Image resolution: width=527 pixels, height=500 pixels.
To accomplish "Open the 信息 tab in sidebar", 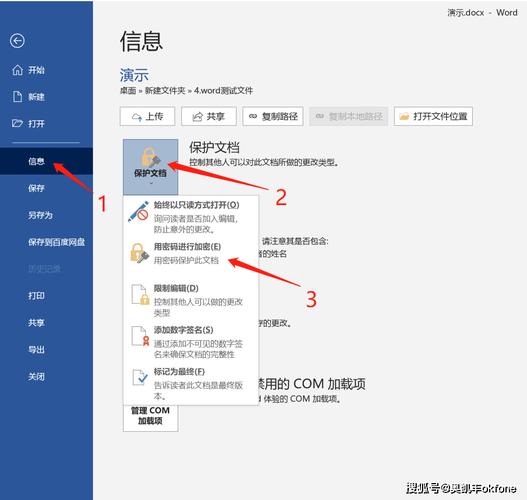I will tap(46, 161).
